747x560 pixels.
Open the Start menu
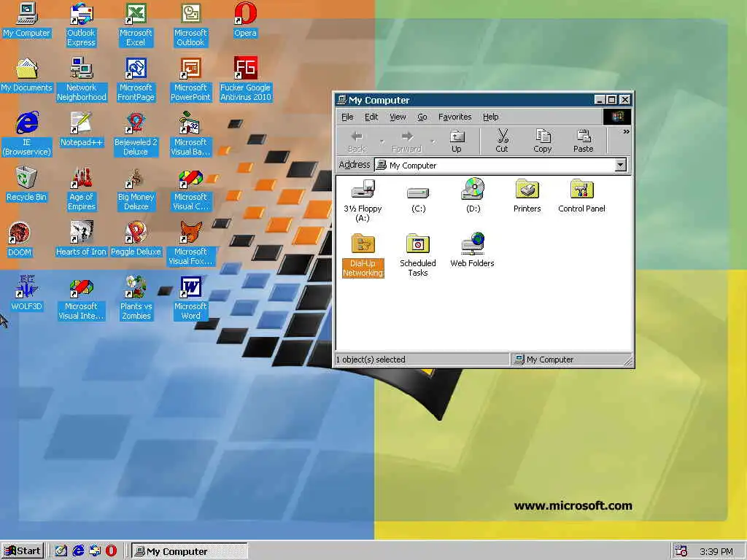tap(23, 551)
